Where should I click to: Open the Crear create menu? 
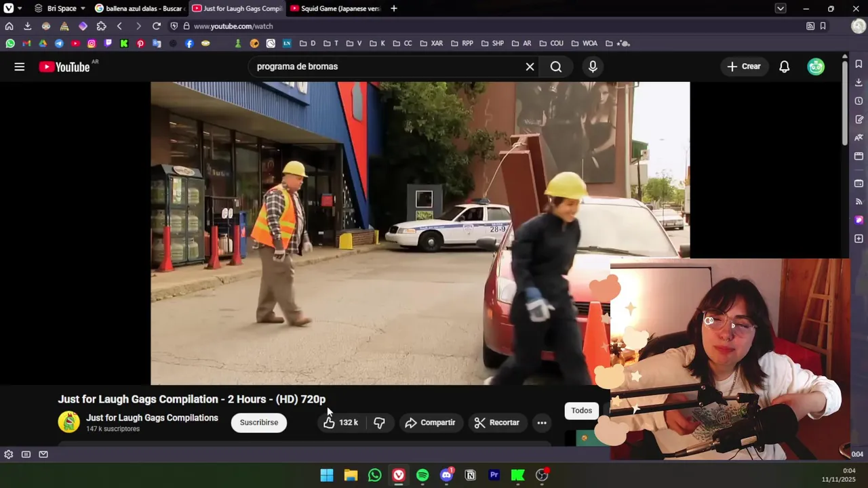click(x=744, y=66)
